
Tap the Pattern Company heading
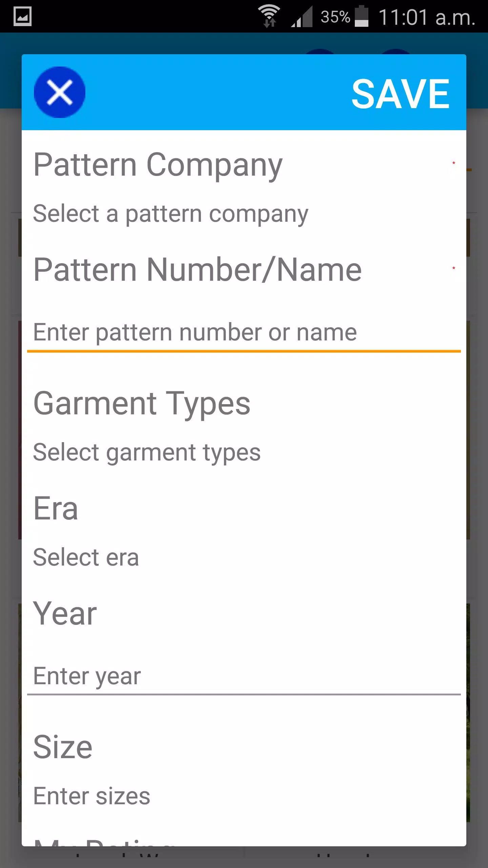point(158,165)
